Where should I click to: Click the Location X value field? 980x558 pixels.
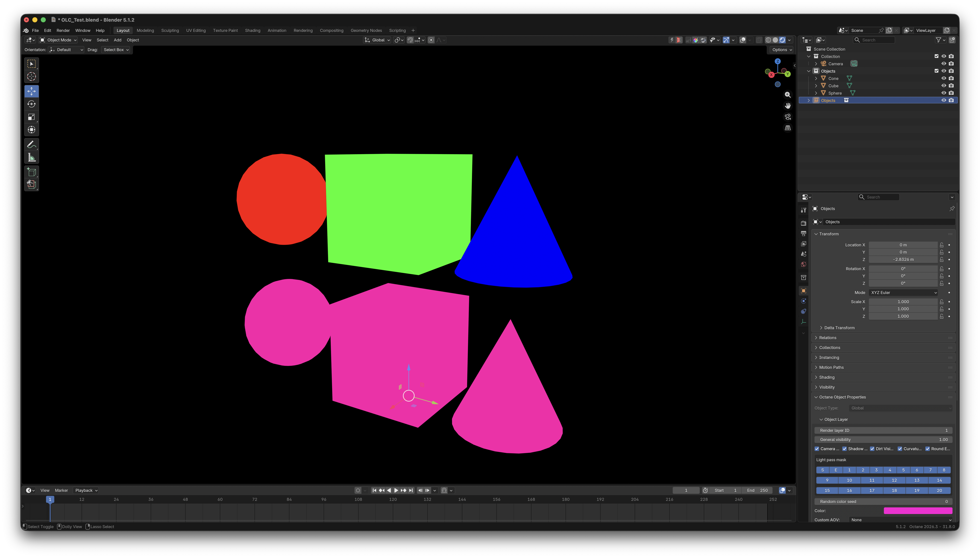tap(903, 245)
